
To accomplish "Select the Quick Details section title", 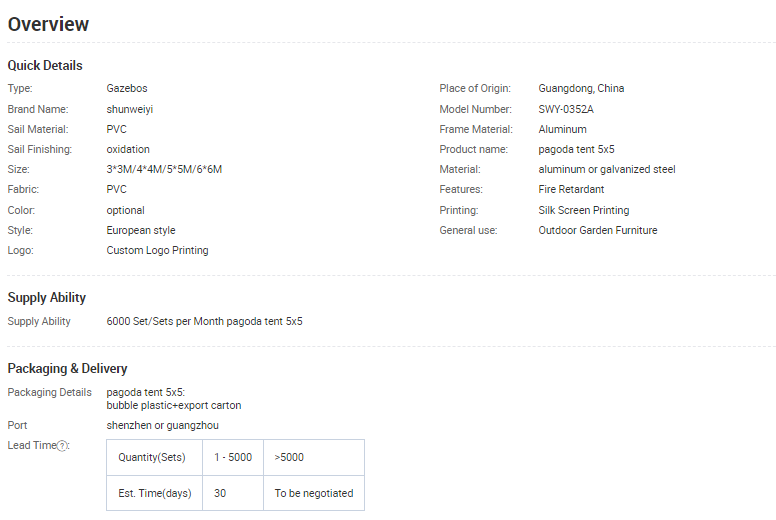I will click(45, 65).
